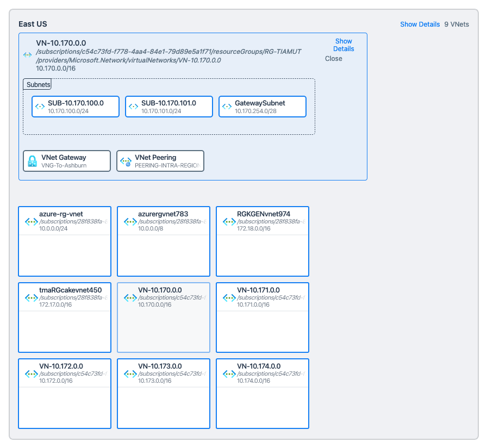Click the VNet Peering icon
This screenshot has height=448, width=487.
126,161
